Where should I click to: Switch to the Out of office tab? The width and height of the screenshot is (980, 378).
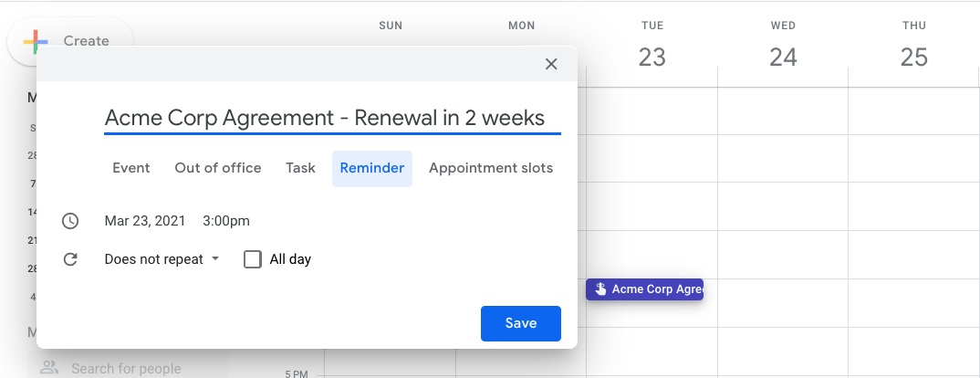click(x=218, y=168)
